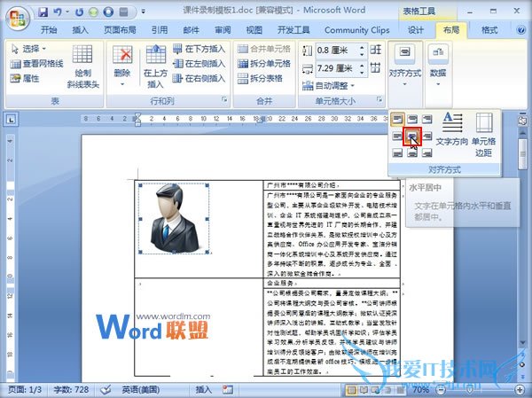Select the align top right icon
This screenshot has height=398, width=532.
click(427, 119)
